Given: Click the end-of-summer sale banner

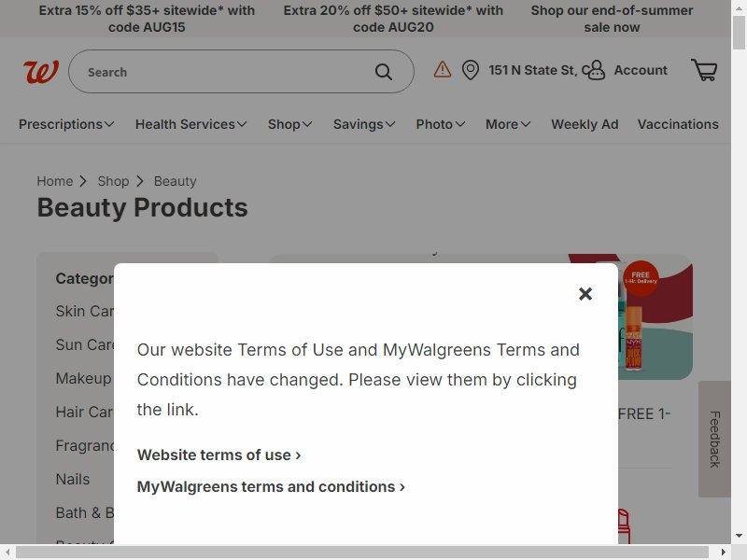Looking at the screenshot, I should 612,19.
